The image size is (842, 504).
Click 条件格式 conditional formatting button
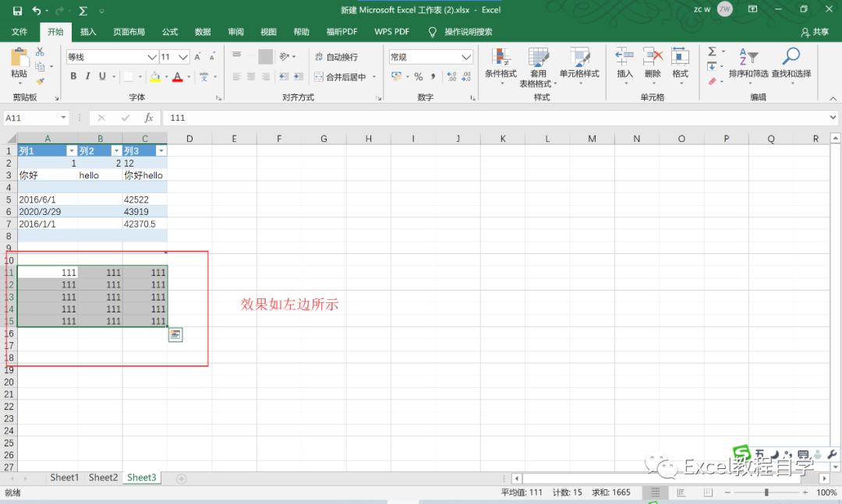501,66
